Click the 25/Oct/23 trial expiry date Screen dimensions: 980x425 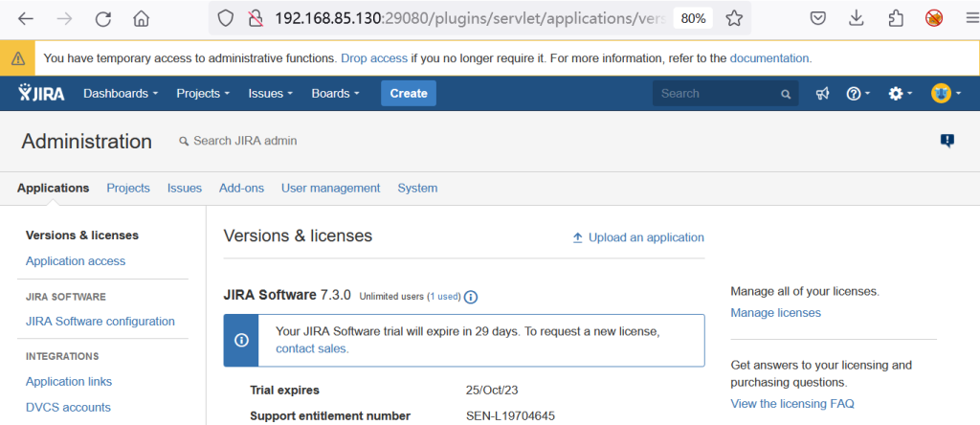(x=492, y=390)
